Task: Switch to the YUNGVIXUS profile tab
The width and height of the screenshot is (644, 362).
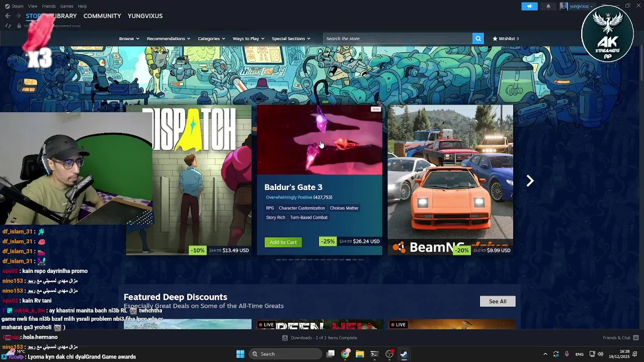Action: tap(145, 16)
